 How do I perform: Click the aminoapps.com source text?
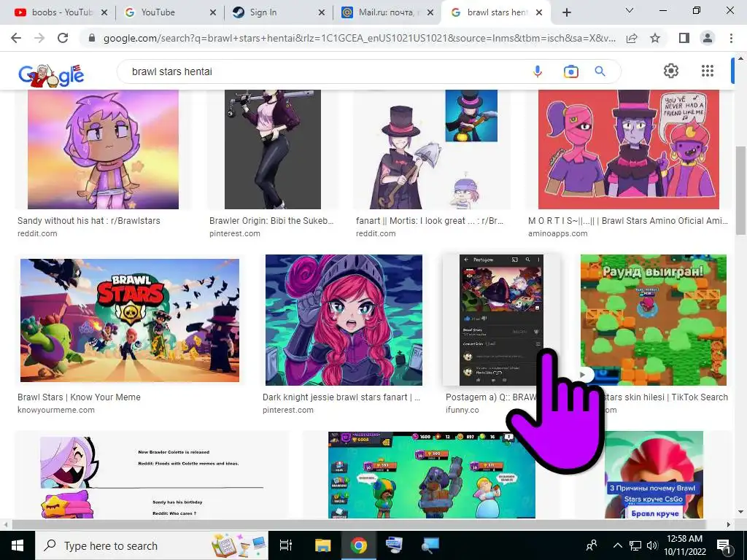click(x=557, y=234)
